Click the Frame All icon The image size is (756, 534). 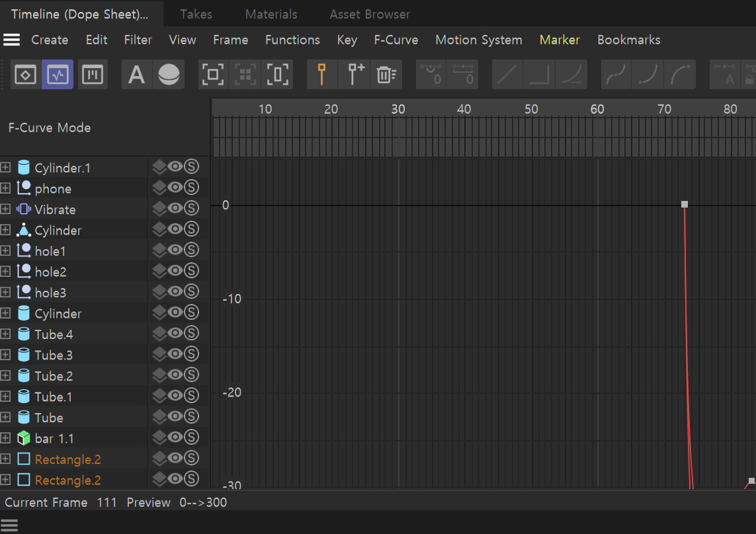click(x=213, y=75)
